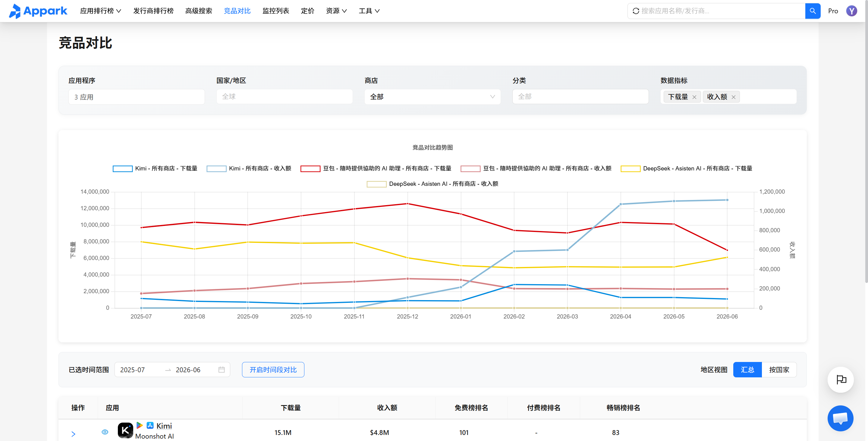Viewport: 868px width, 441px height.
Task: Click the Kimi revenue point at 2026-06
Action: pos(727,200)
